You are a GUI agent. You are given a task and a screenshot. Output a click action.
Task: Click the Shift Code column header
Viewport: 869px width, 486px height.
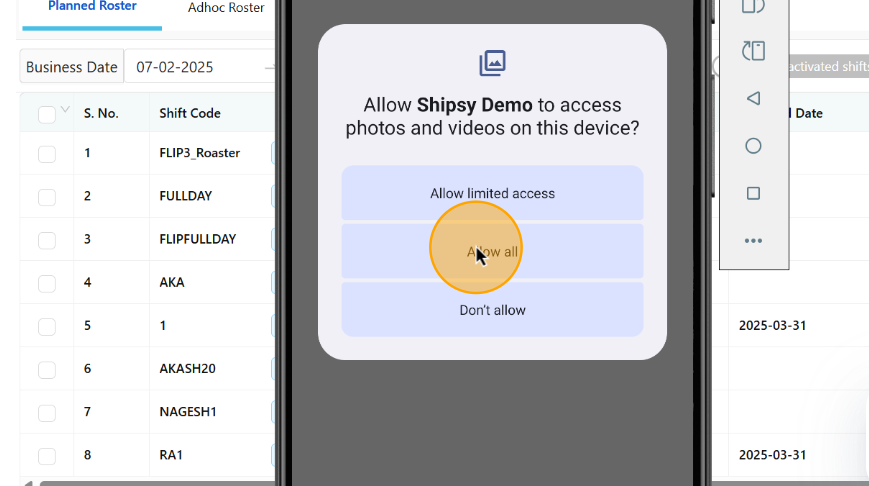pyautogui.click(x=190, y=113)
